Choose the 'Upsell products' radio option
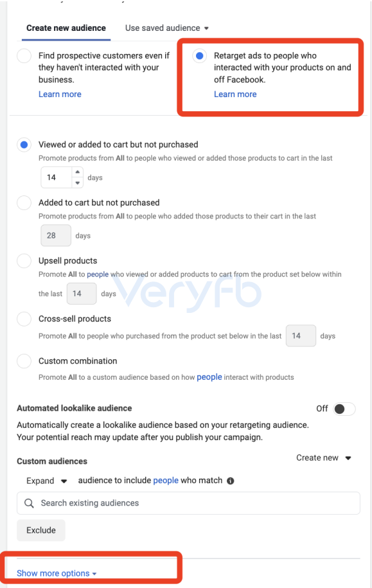This screenshot has width=372, height=588. [x=24, y=261]
